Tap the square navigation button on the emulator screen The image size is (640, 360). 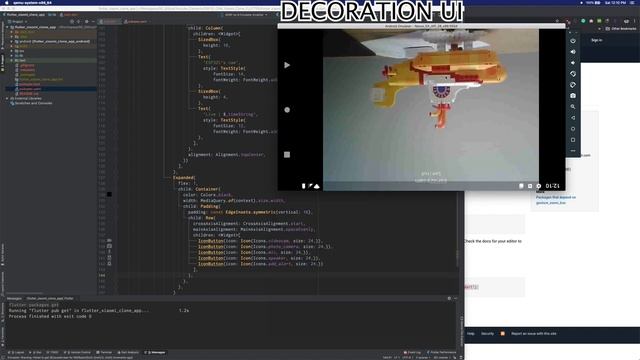click(287, 154)
